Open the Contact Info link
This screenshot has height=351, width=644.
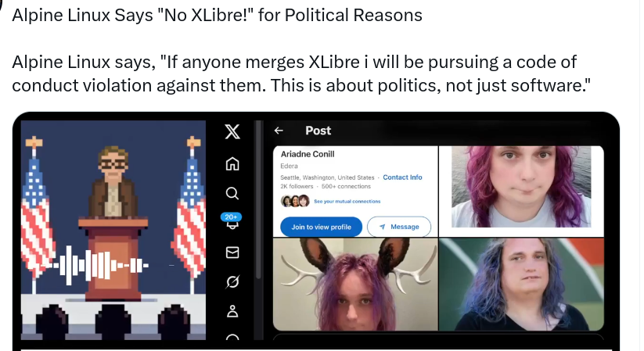(402, 177)
